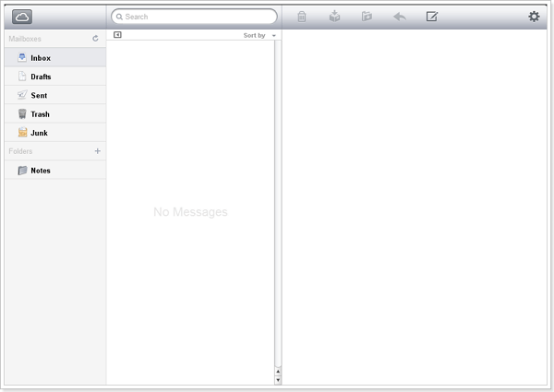554x392 pixels.
Task: Click the move to folder icon
Action: 367,17
